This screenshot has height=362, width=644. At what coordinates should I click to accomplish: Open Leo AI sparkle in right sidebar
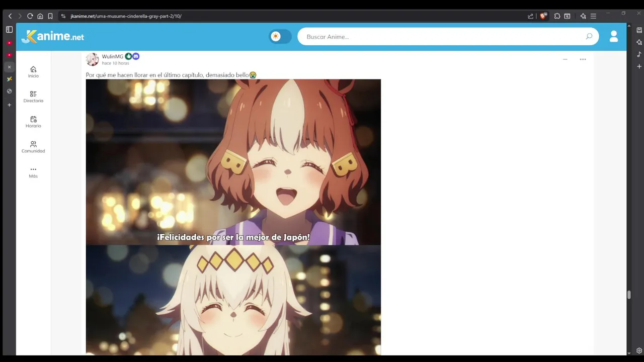tap(639, 42)
